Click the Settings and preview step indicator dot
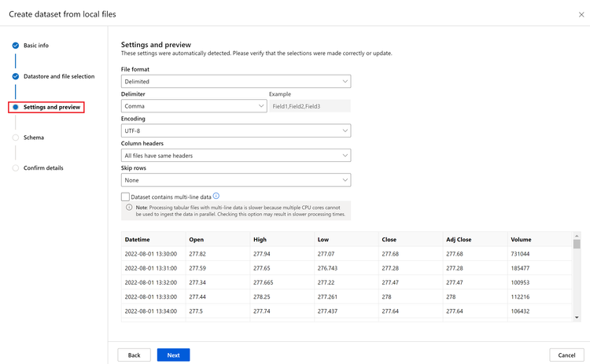The image size is (590, 364). pyautogui.click(x=16, y=107)
